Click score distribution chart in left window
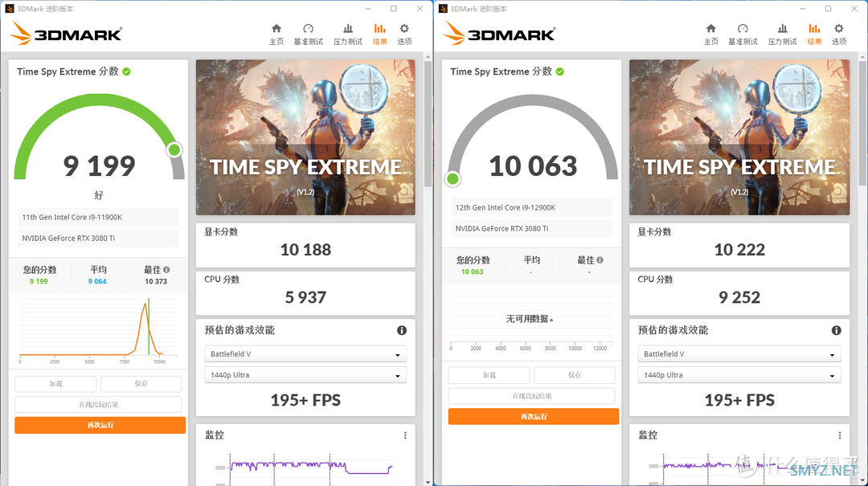This screenshot has width=868, height=486. (x=99, y=329)
